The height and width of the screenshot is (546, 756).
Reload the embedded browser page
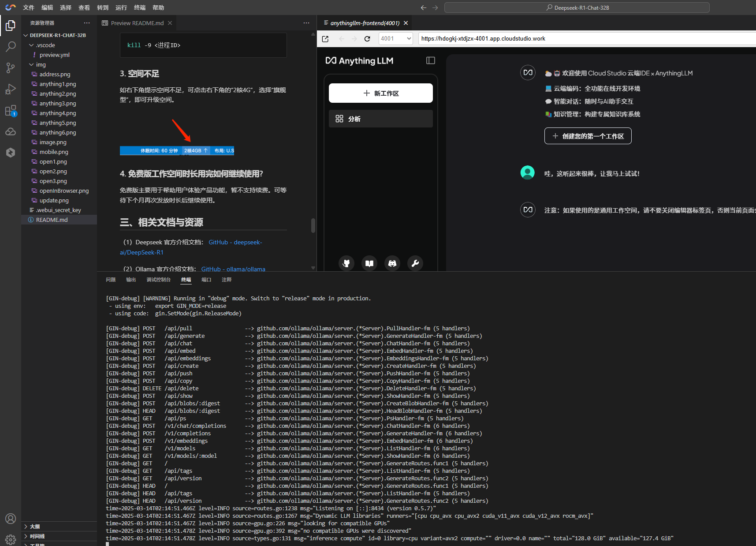point(367,39)
